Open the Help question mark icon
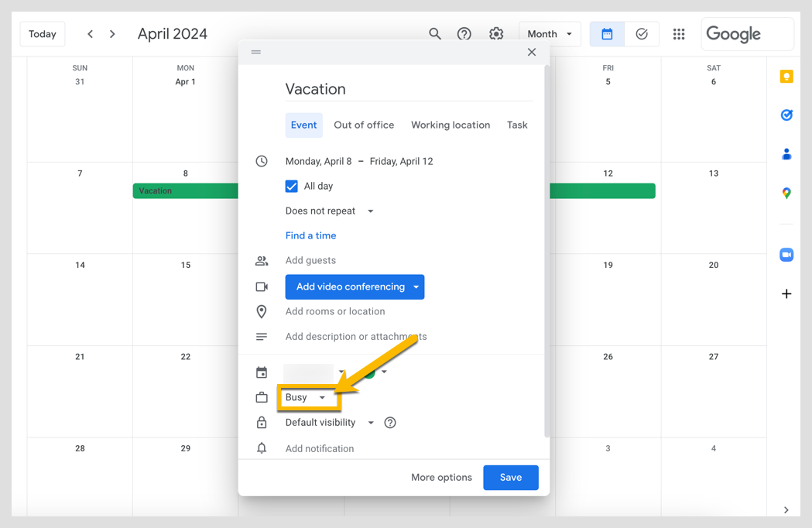The width and height of the screenshot is (812, 528). tap(464, 34)
